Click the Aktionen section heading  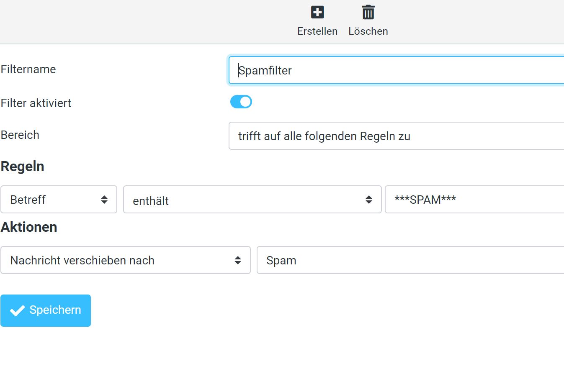point(29,227)
